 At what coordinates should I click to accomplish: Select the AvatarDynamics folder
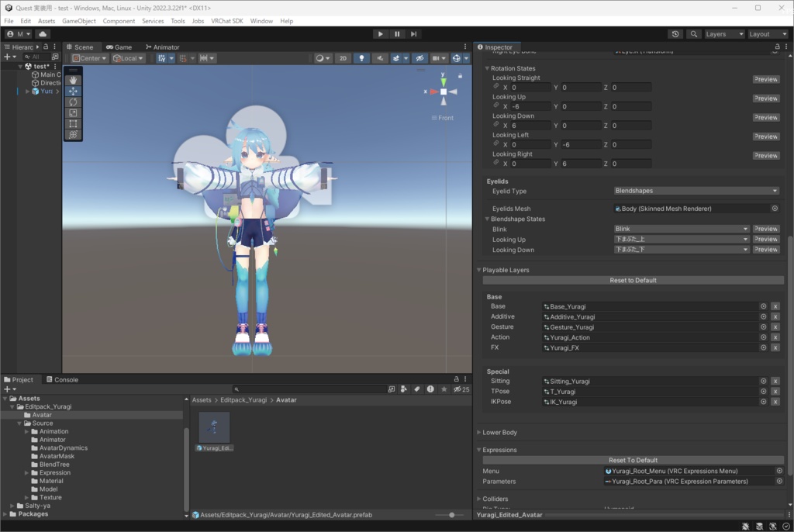63,448
